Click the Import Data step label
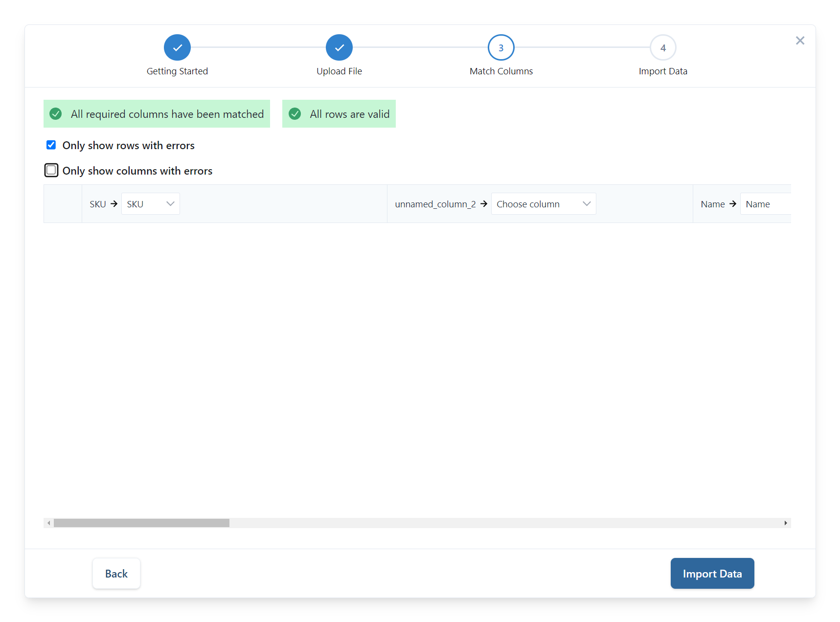The width and height of the screenshot is (840, 622). [663, 71]
